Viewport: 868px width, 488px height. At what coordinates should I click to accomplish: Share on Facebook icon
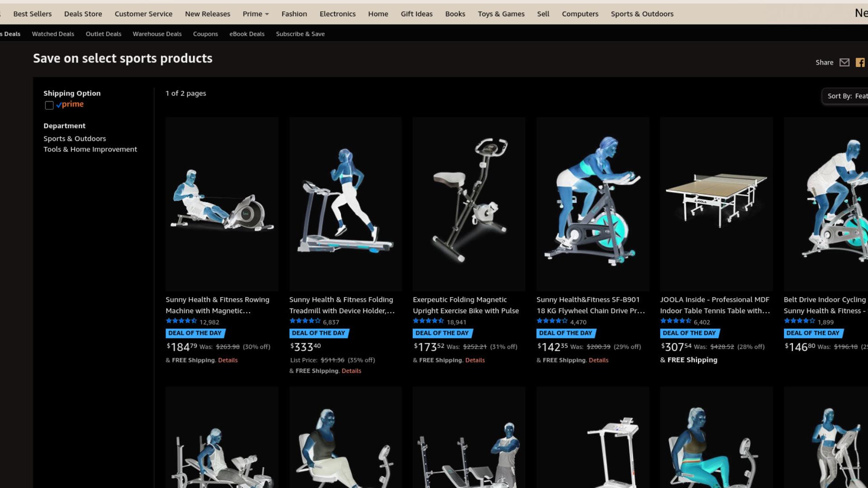point(860,63)
